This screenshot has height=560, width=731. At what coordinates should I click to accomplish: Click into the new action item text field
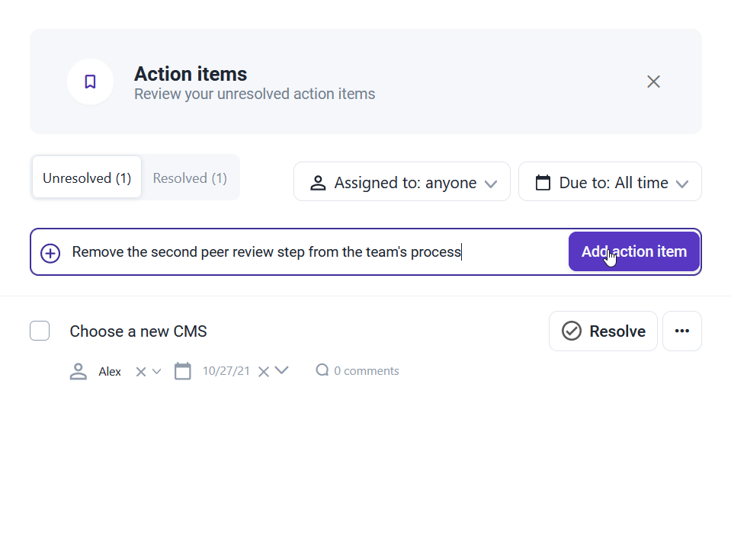click(x=317, y=251)
